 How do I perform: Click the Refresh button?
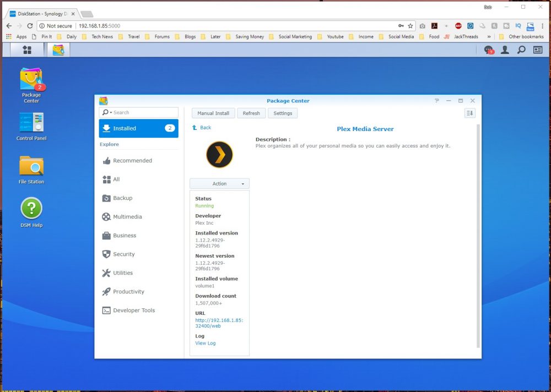[x=251, y=113]
